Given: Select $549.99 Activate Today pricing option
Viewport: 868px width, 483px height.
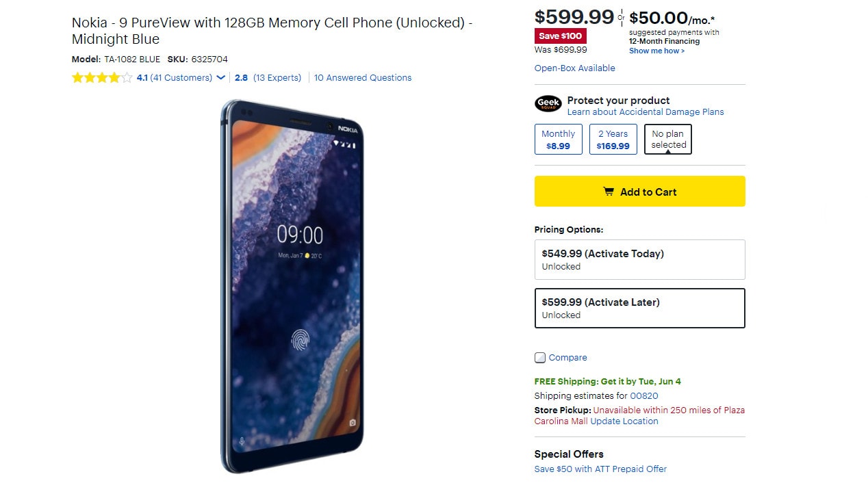Looking at the screenshot, I should (639, 259).
